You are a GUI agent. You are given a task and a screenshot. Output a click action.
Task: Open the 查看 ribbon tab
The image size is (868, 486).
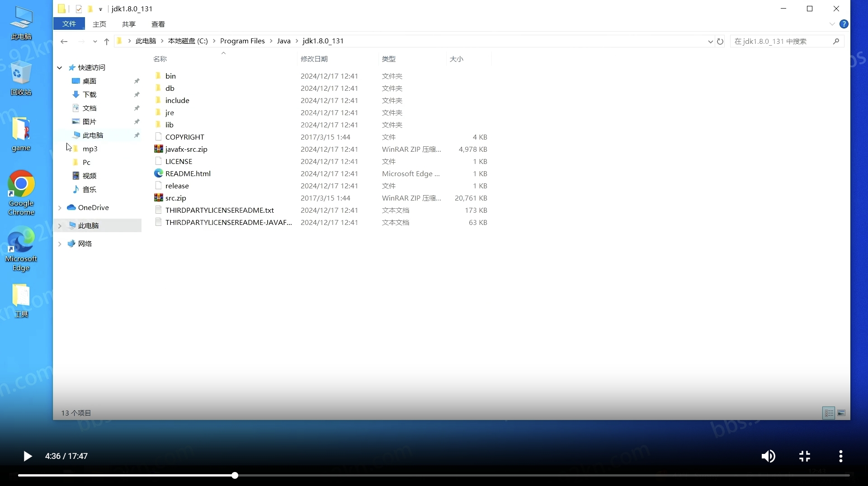pyautogui.click(x=158, y=24)
